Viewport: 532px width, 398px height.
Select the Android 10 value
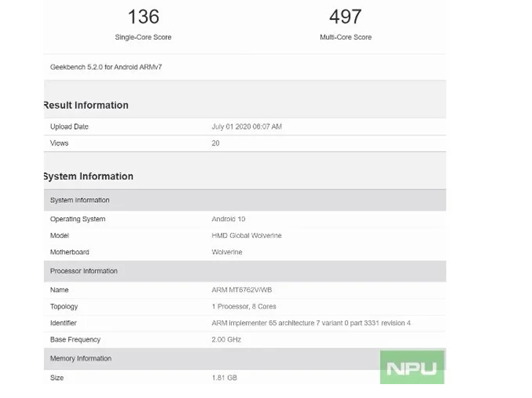[228, 219]
